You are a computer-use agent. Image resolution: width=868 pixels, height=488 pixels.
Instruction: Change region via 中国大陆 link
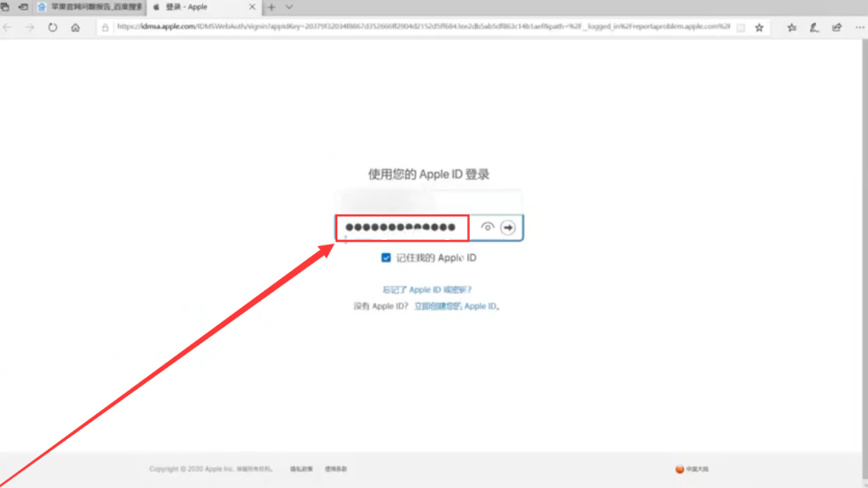(x=692, y=469)
